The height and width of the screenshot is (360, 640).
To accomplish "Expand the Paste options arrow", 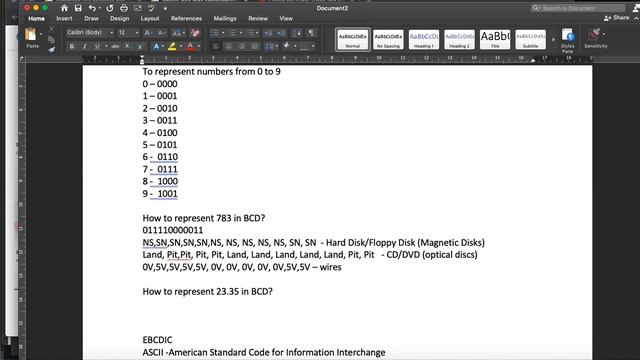I will tap(41, 34).
